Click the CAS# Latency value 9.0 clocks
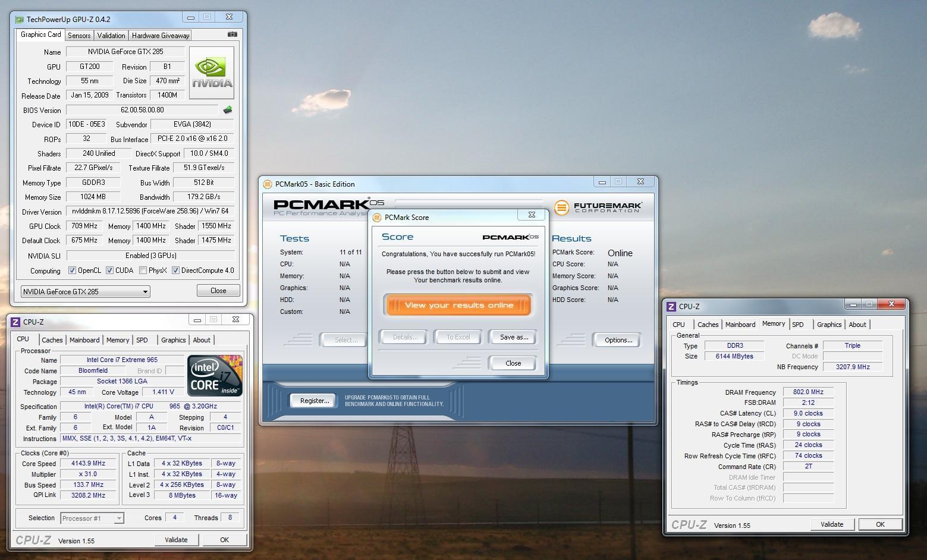This screenshot has height=560, width=927. pos(808,413)
